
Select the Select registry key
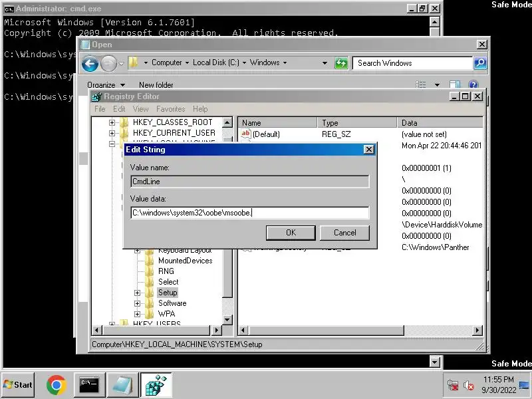click(168, 282)
